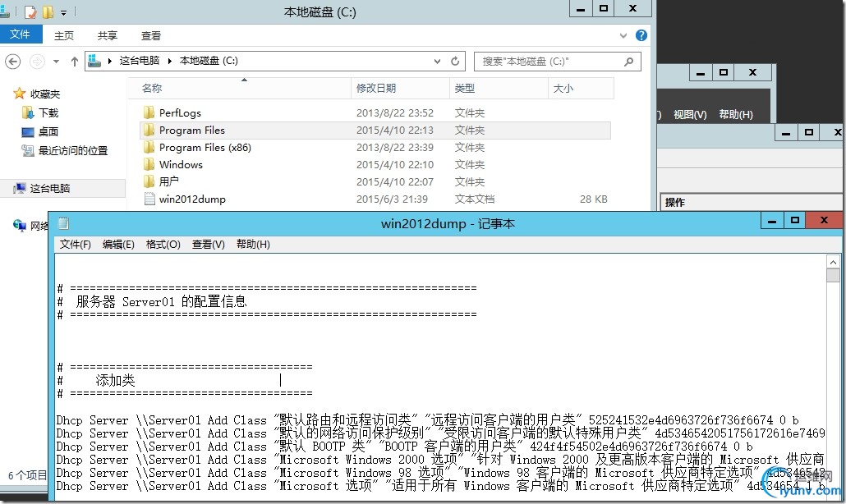Click the 收藏夹 star icon
846x504 pixels.
[20, 94]
